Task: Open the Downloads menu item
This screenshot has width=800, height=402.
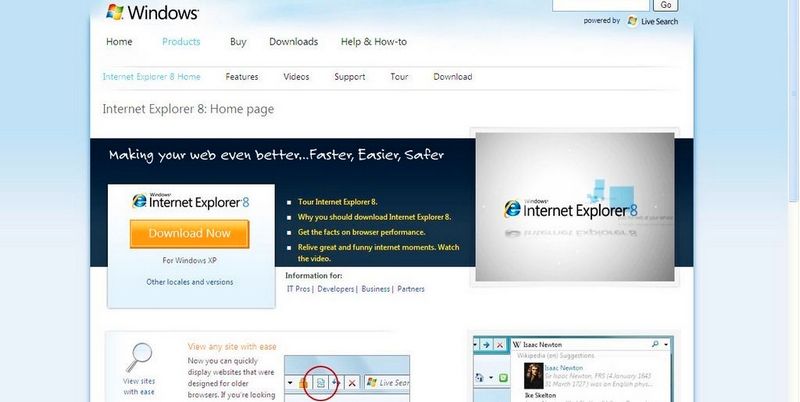Action: coord(293,42)
